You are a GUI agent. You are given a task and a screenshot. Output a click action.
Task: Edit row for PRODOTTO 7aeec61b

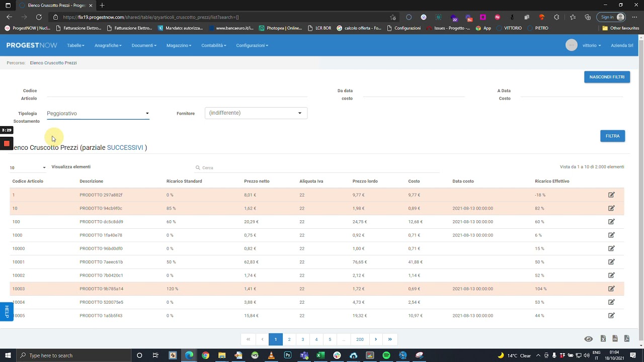coord(611,262)
